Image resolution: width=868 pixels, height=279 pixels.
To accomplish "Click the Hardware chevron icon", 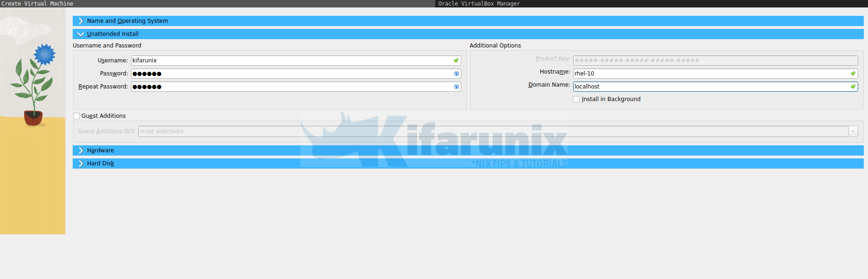I will (x=81, y=150).
